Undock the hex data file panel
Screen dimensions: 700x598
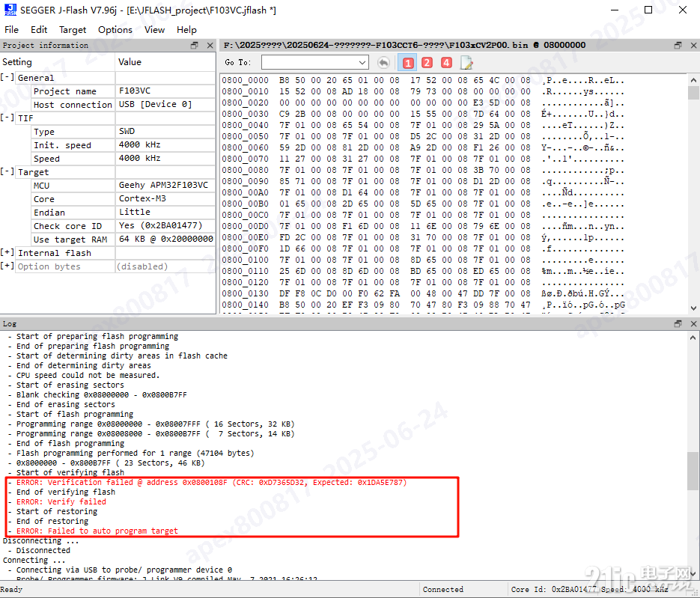coord(678,46)
